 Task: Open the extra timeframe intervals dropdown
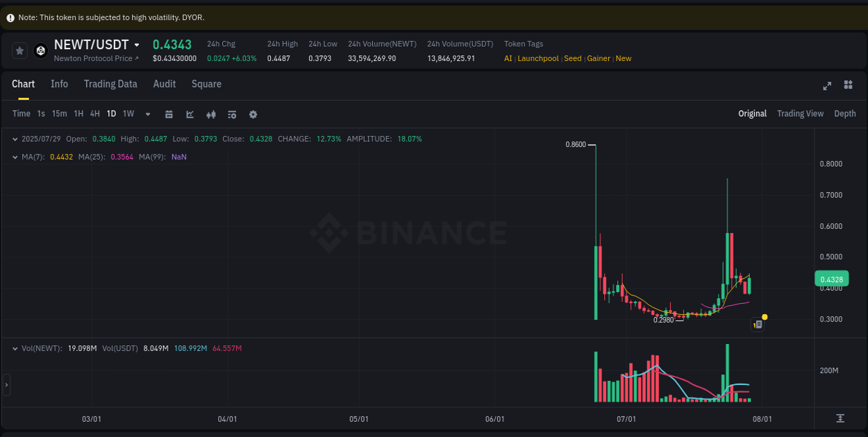point(147,114)
